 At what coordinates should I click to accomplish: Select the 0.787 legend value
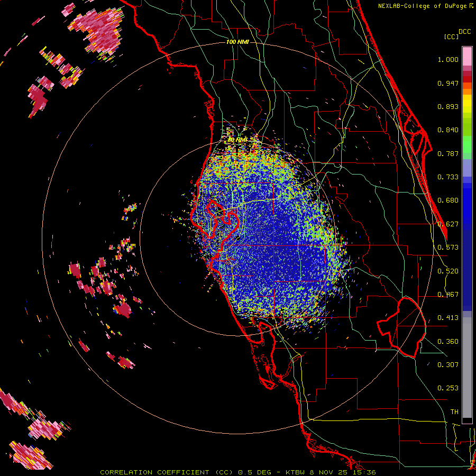tap(448, 153)
